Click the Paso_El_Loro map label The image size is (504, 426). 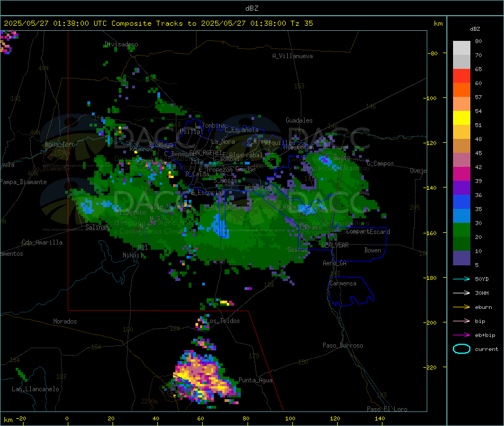pyautogui.click(x=387, y=409)
